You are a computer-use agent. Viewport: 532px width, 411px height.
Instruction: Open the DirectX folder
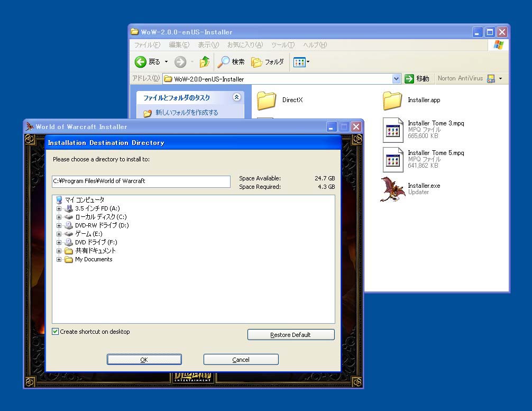click(267, 100)
